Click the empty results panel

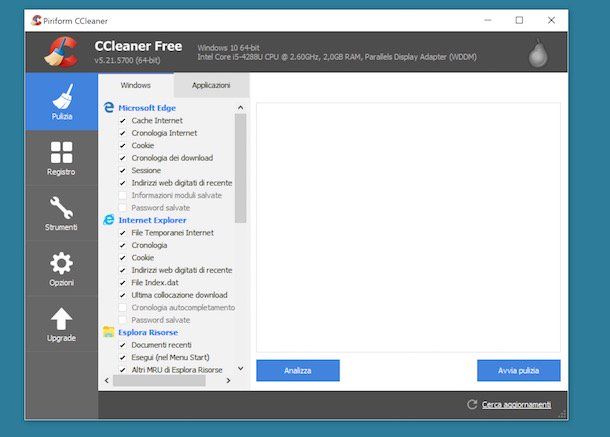tap(408, 228)
